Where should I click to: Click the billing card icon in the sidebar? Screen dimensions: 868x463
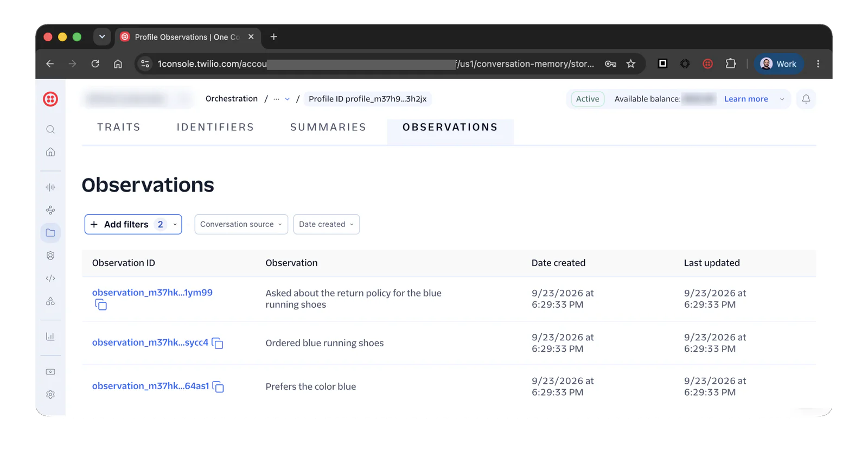coord(50,372)
